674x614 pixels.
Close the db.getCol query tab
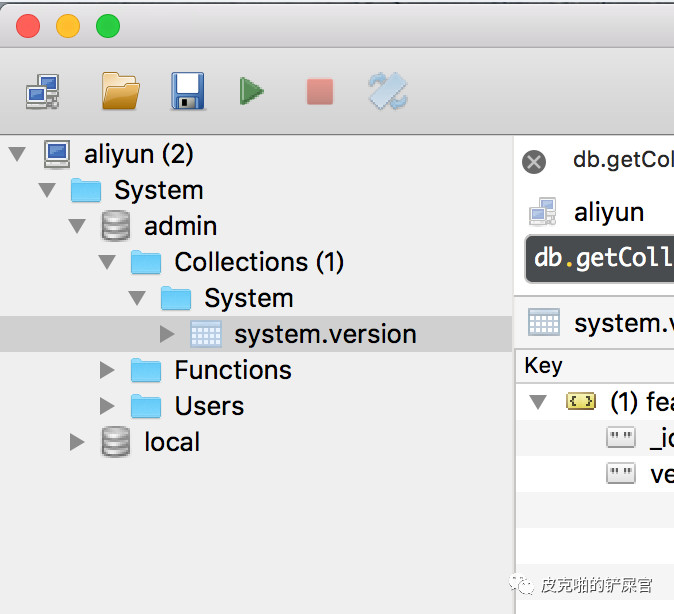(534, 162)
